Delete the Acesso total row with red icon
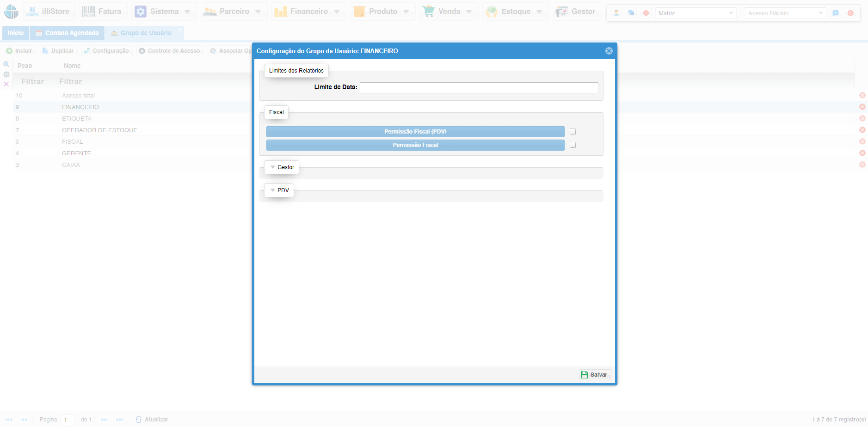The width and height of the screenshot is (868, 427). [862, 95]
